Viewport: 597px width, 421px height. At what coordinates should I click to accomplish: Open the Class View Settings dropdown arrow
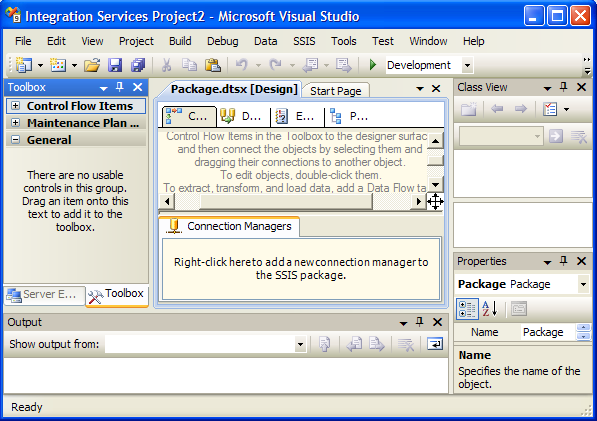point(567,110)
